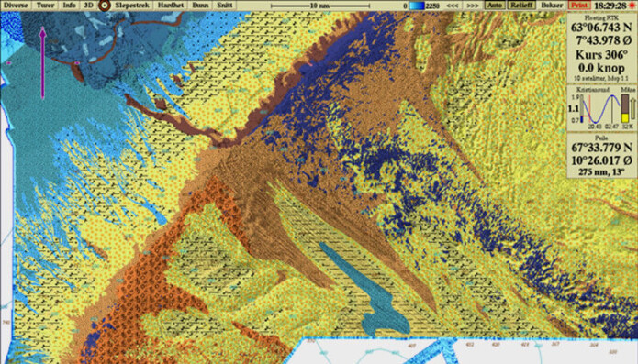Click the circular target icon in toolbar
The width and height of the screenshot is (638, 364).
105,6
